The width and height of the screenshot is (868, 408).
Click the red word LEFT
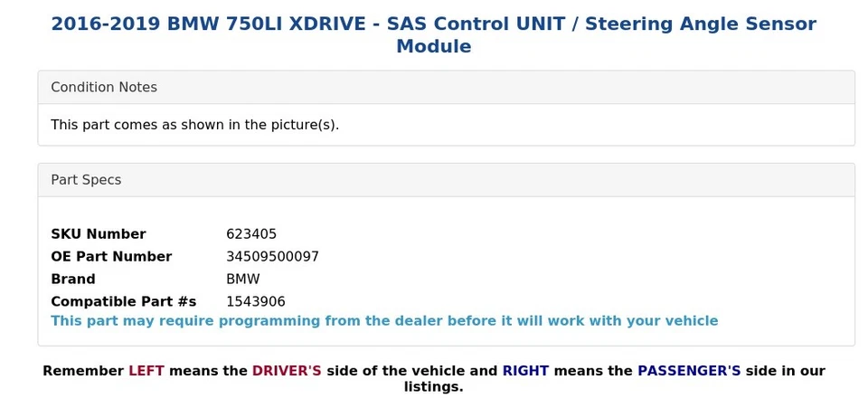(x=146, y=371)
